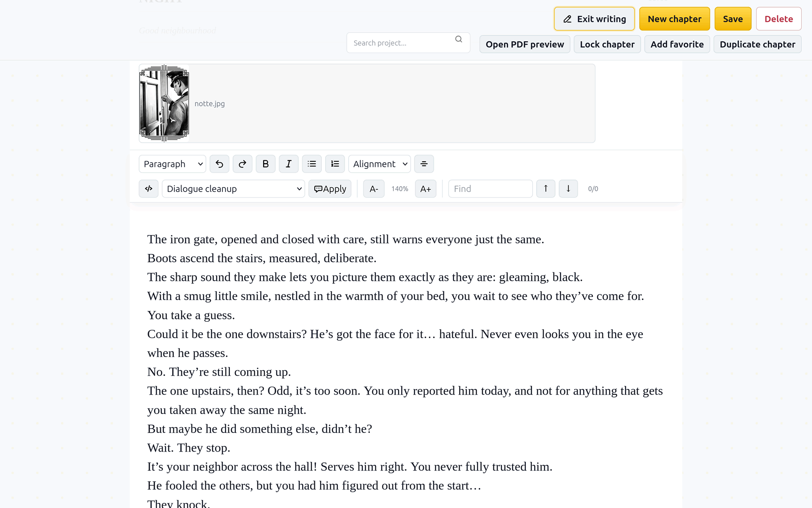The image size is (812, 508).
Task: Click the Undo arrow icon
Action: tap(219, 164)
